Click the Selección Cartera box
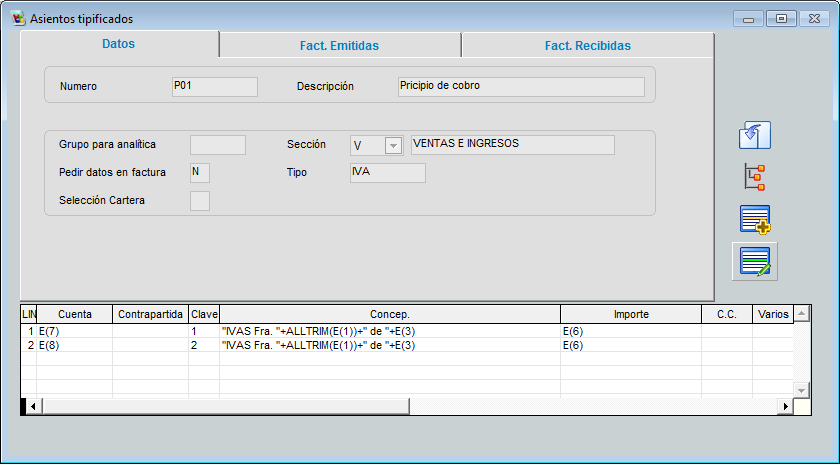 coord(200,201)
